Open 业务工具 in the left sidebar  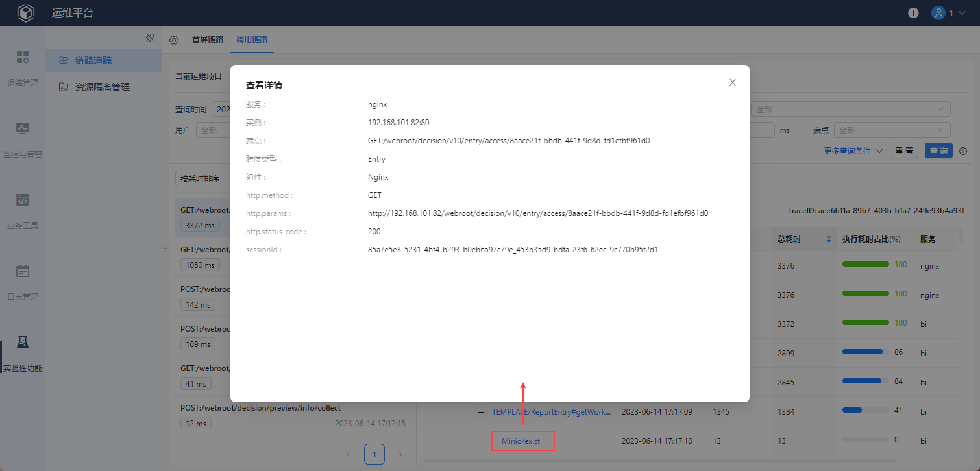point(23,210)
